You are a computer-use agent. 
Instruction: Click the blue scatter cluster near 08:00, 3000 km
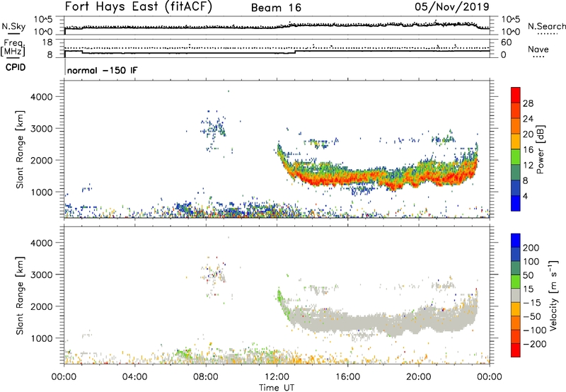point(214,127)
